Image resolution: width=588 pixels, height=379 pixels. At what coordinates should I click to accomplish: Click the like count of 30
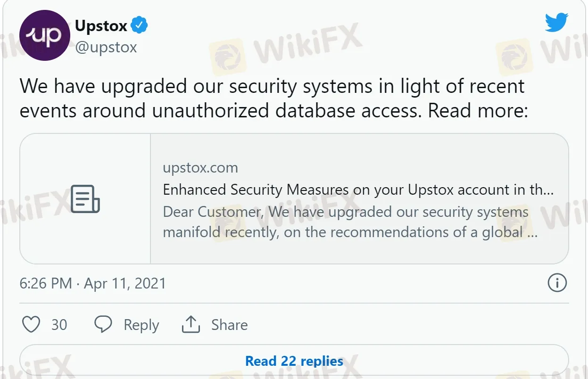click(59, 325)
